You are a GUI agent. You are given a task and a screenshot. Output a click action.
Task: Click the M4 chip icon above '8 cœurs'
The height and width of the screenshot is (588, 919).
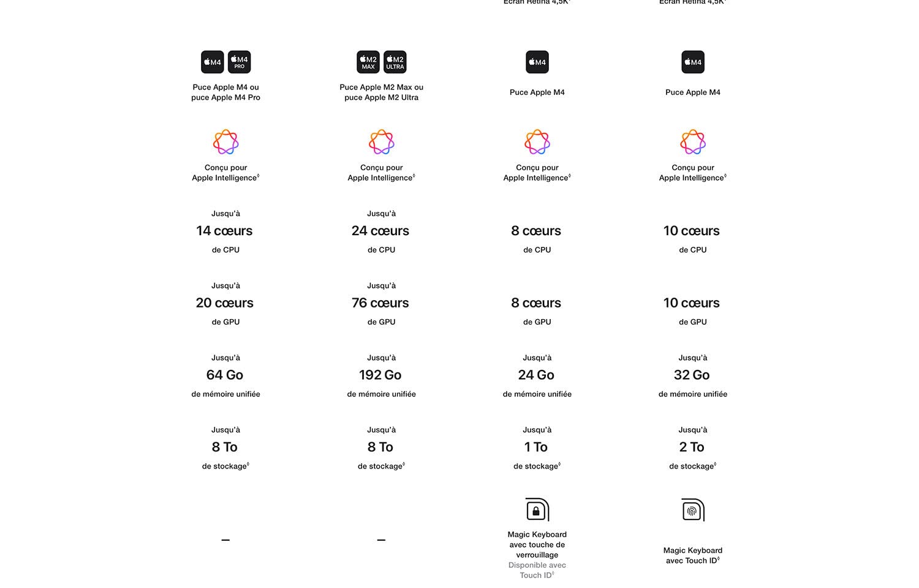tap(537, 62)
